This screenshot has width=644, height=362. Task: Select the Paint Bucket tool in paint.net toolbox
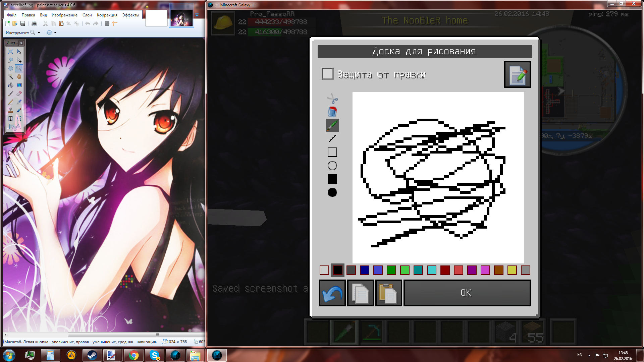11,85
